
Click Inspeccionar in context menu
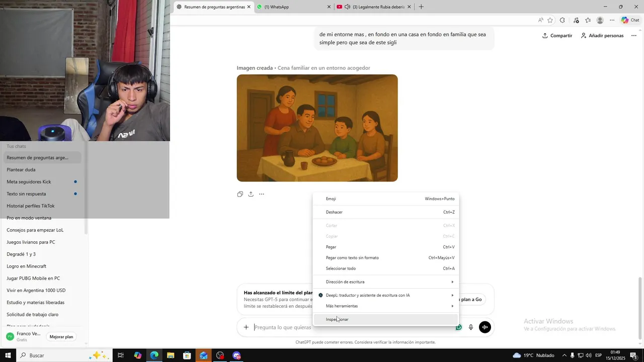pos(386,319)
